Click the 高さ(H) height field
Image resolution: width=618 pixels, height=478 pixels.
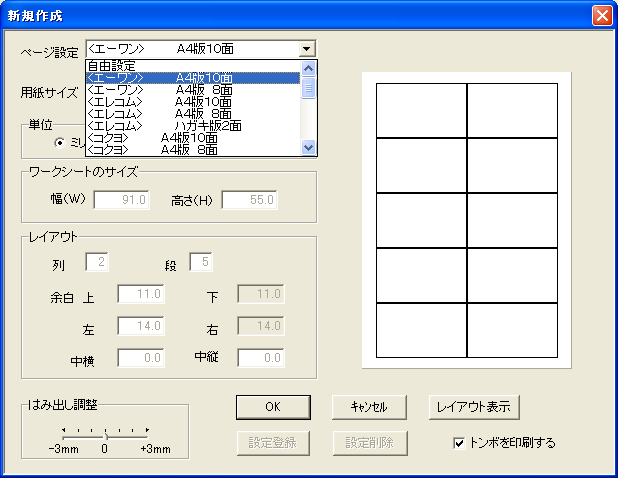tap(249, 200)
